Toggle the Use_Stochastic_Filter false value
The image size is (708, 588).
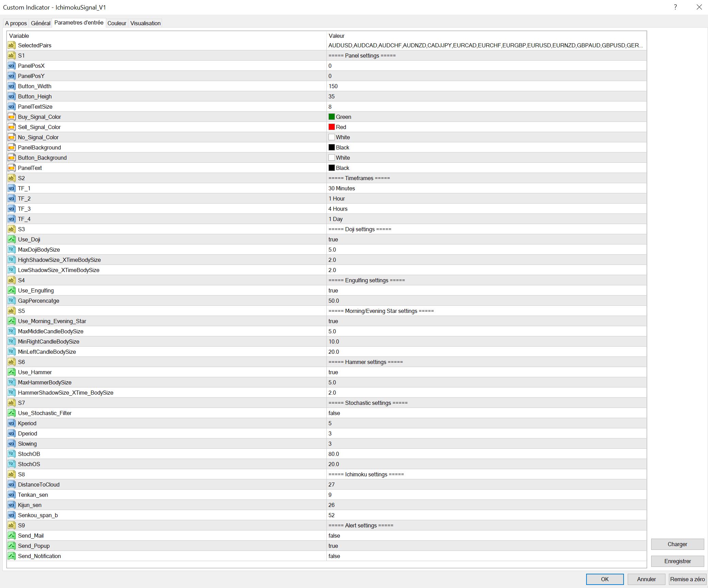click(x=334, y=413)
